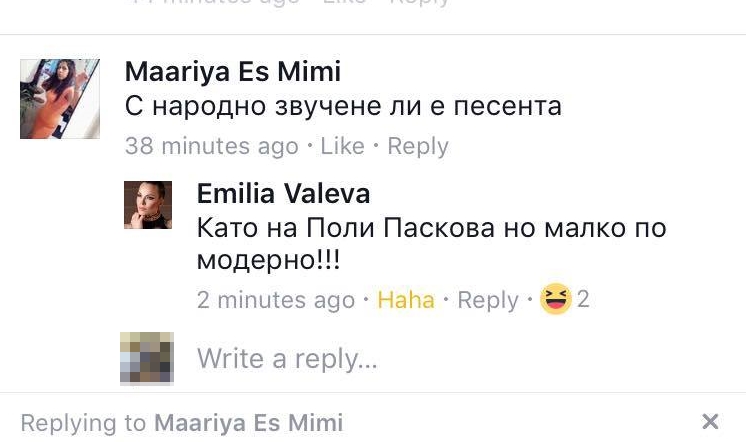Click Maariya Es Mimi in the replying bar
746x442 pixels.
[x=248, y=423]
